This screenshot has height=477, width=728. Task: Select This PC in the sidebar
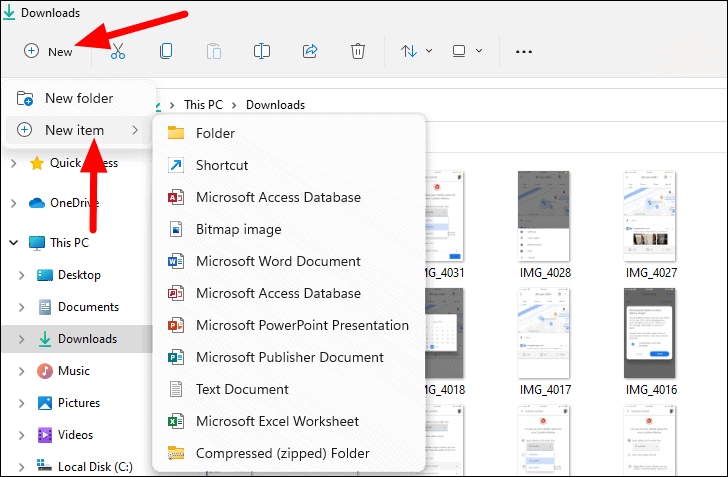pyautogui.click(x=59, y=243)
